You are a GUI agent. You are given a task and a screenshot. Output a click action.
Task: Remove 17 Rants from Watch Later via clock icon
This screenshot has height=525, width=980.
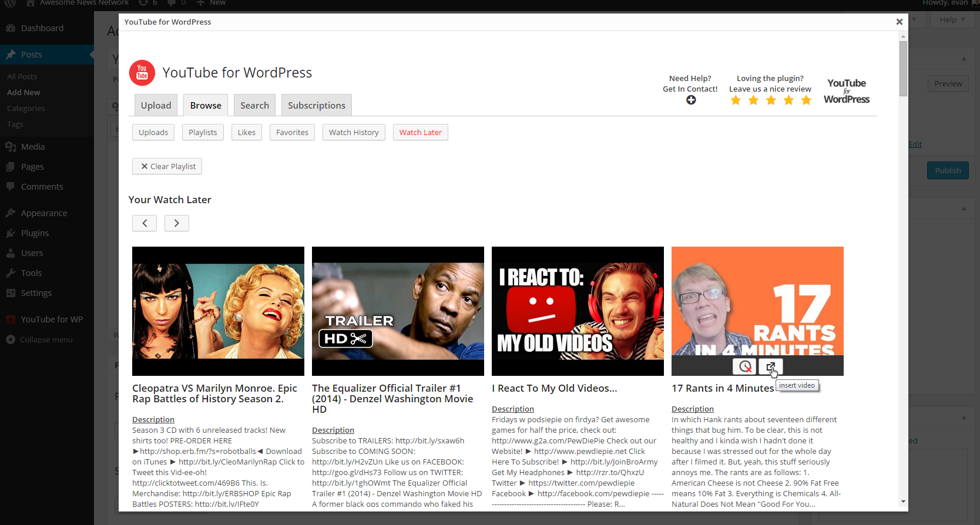744,366
